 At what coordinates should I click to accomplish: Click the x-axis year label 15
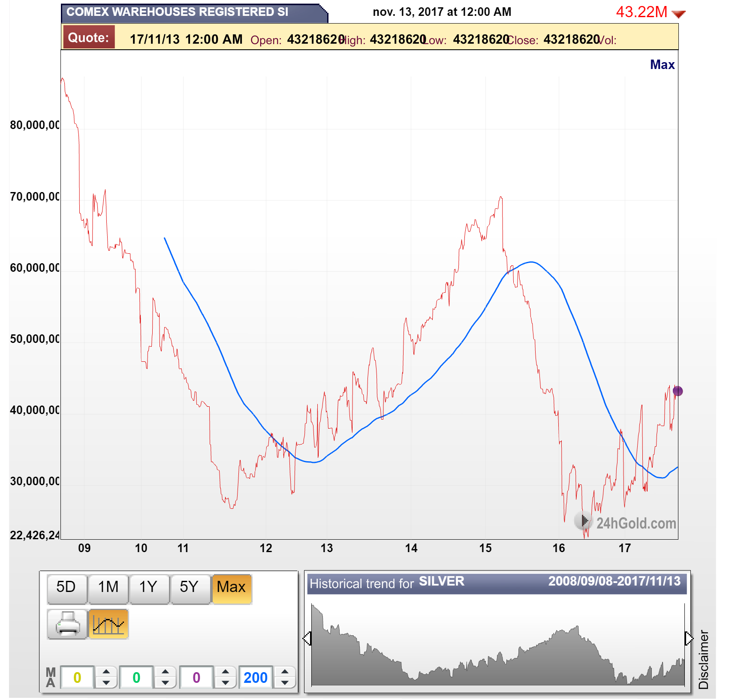pyautogui.click(x=485, y=548)
